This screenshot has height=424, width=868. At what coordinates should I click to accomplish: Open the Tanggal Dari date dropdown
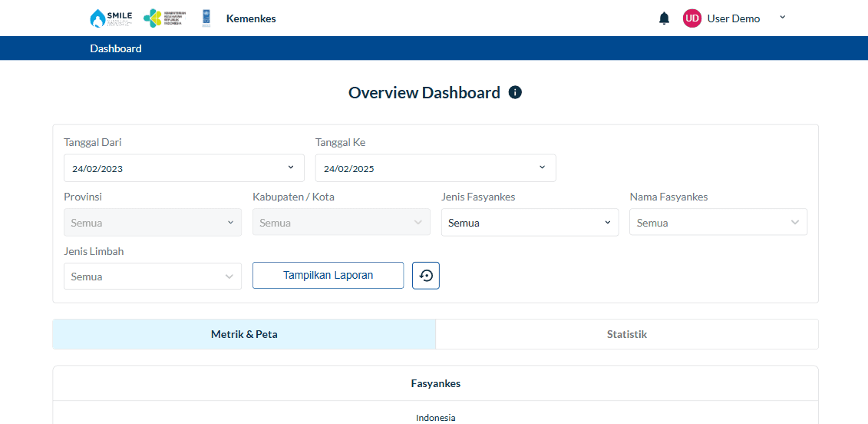[183, 168]
